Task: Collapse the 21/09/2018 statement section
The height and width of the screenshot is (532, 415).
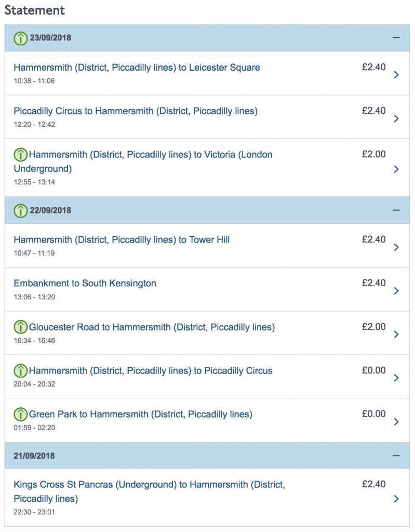Action: [x=396, y=456]
